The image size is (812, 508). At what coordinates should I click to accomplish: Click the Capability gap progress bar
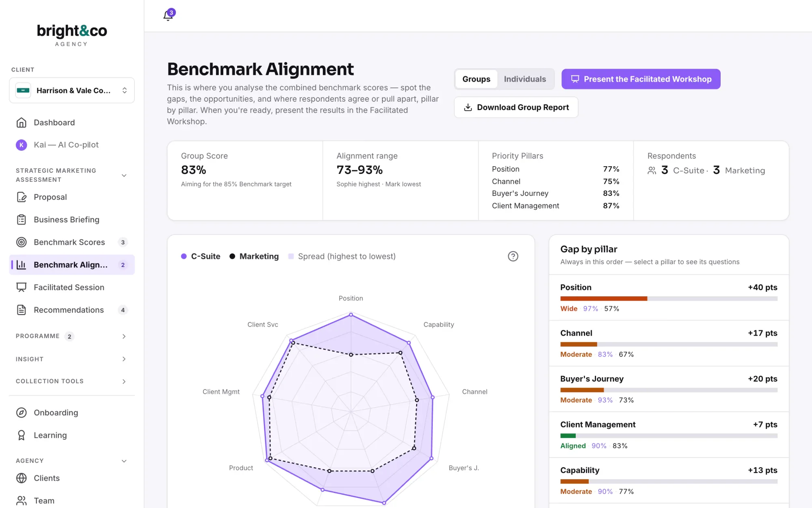[x=669, y=482]
